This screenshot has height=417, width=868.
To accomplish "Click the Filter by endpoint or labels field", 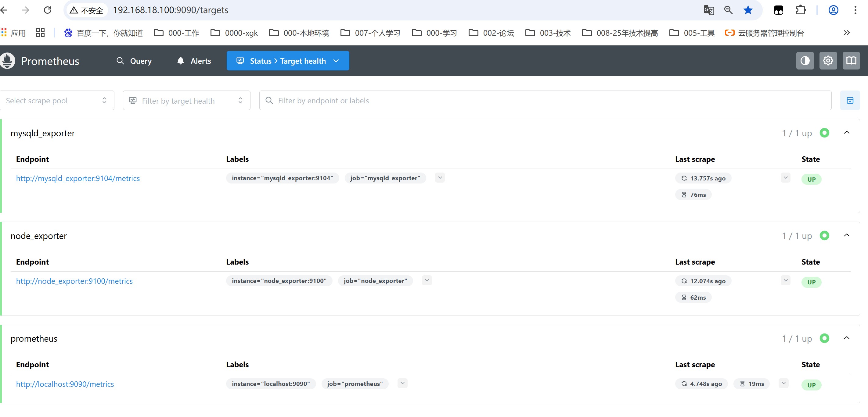I will [545, 100].
